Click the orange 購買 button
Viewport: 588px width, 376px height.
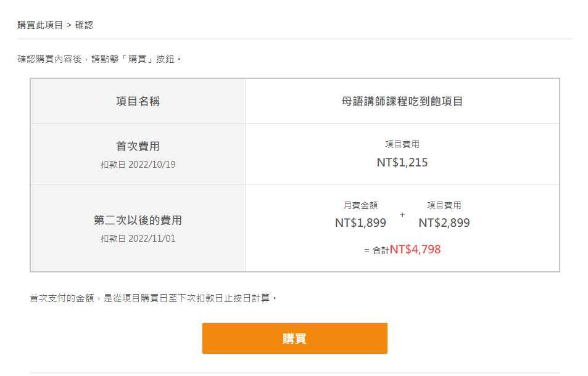(x=294, y=338)
